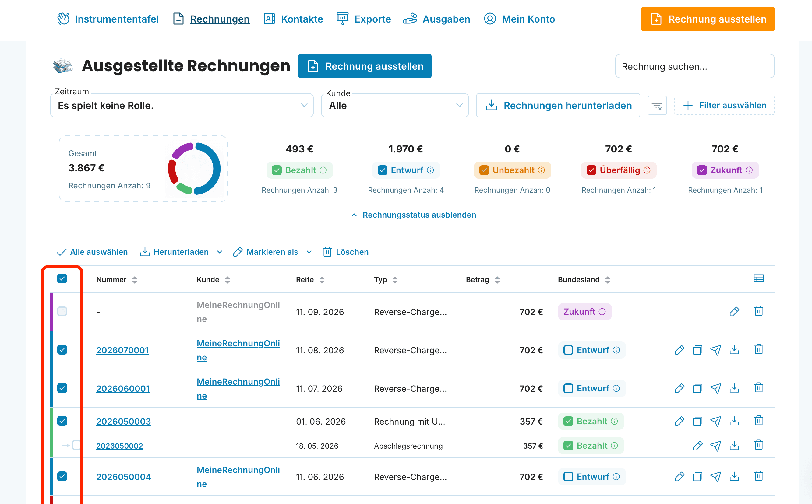The height and width of the screenshot is (504, 812).
Task: Delete invoice 2026050004
Action: [x=759, y=476]
